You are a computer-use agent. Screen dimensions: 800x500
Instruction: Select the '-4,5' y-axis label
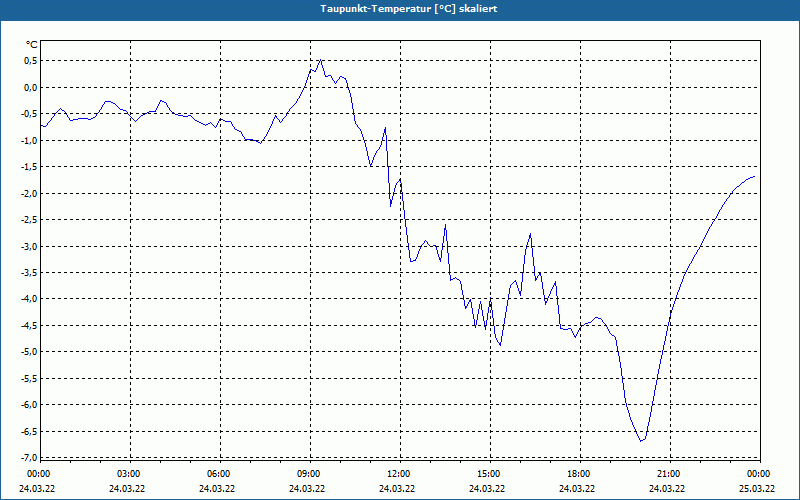coord(29,326)
